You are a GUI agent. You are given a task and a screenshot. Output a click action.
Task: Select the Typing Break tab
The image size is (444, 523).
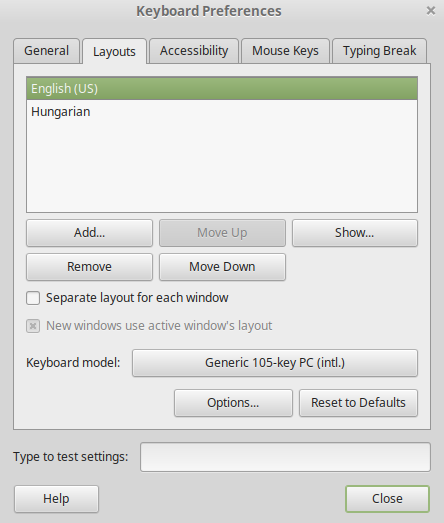[379, 51]
